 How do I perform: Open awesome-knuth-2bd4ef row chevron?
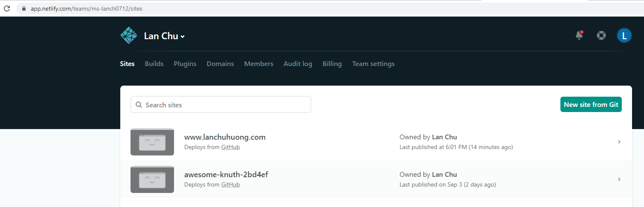point(619,179)
